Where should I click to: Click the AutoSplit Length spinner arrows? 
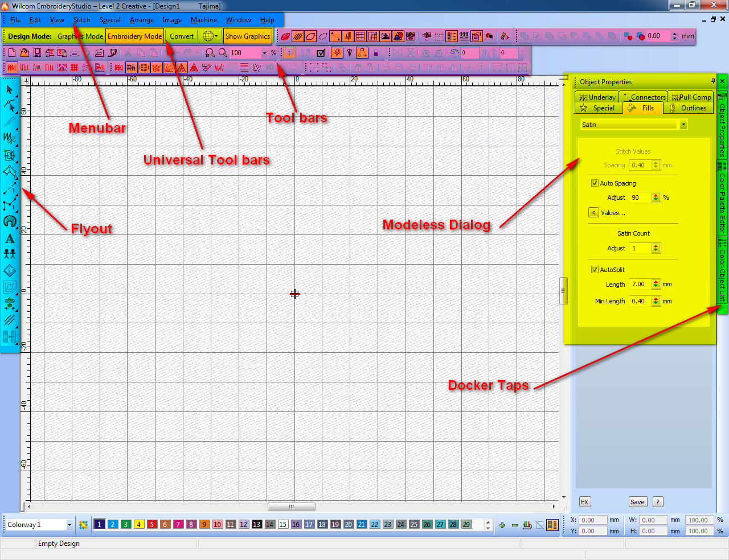pyautogui.click(x=656, y=284)
